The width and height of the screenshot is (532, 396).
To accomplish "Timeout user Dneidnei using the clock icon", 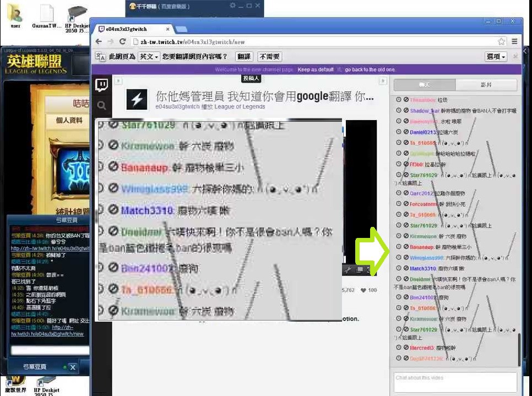I will pos(399,279).
